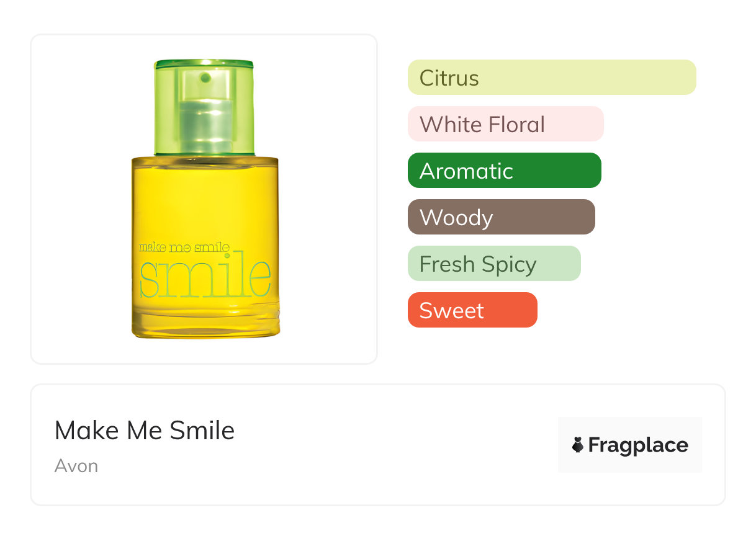Open the Make Me Smile title

144,430
